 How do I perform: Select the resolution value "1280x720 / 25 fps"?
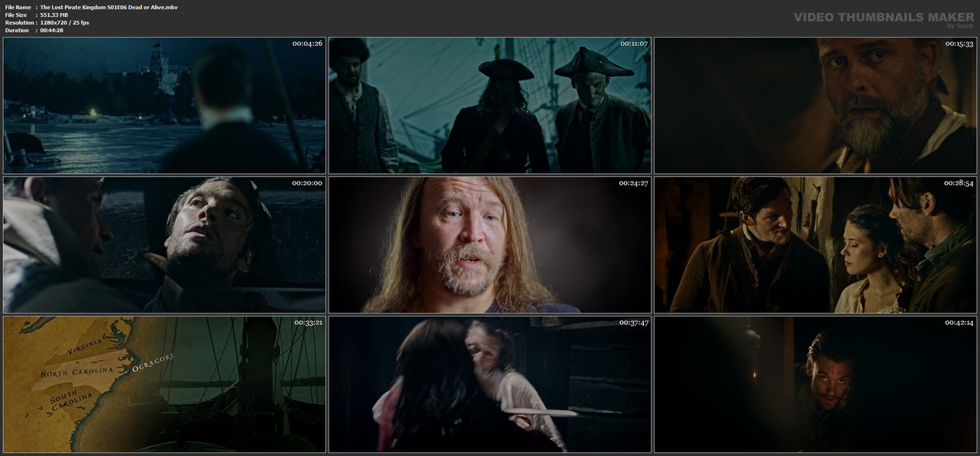coord(64,22)
